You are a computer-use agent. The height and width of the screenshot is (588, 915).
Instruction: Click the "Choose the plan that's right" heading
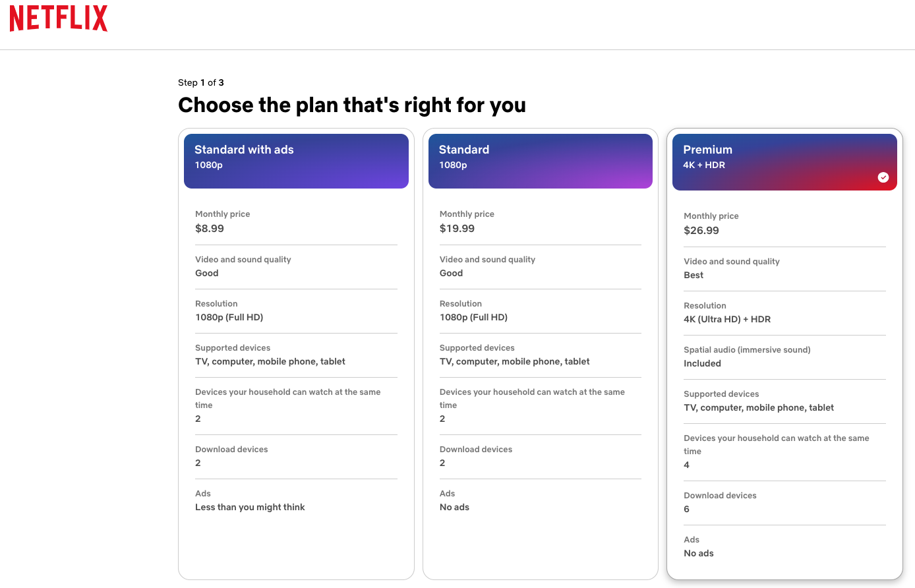pos(352,105)
